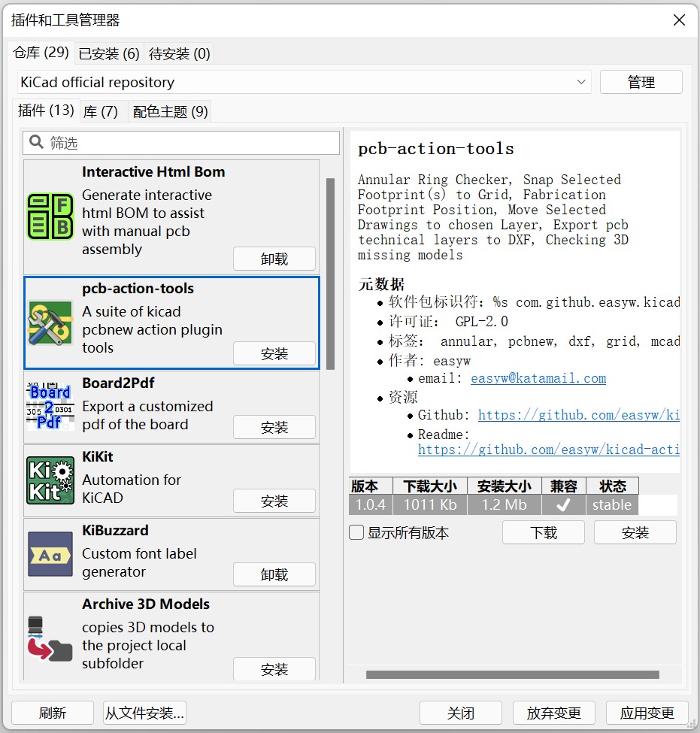Click the pcb-action-tools wrench icon
The width and height of the screenshot is (700, 733).
click(50, 323)
